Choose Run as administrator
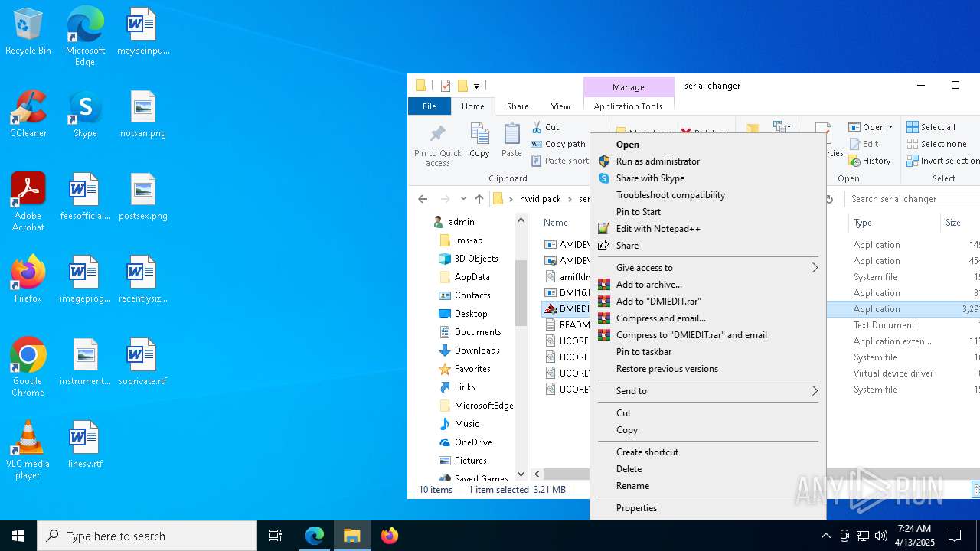The height and width of the screenshot is (551, 980). coord(707,161)
